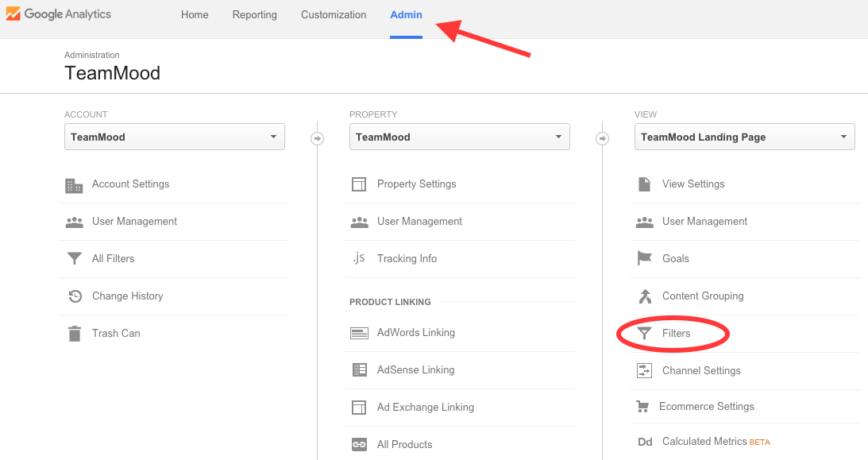The width and height of the screenshot is (868, 460).
Task: Click the All Filters funnel icon
Action: point(74,258)
